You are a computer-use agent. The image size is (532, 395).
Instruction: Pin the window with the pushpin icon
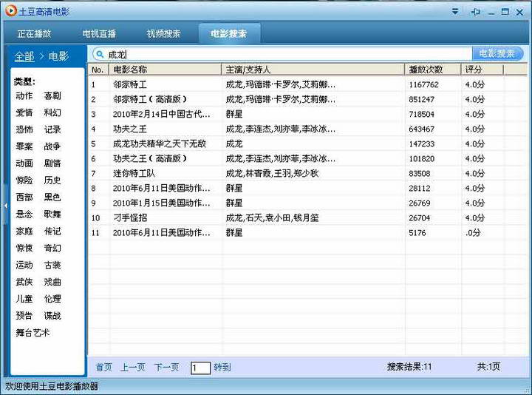click(x=475, y=11)
